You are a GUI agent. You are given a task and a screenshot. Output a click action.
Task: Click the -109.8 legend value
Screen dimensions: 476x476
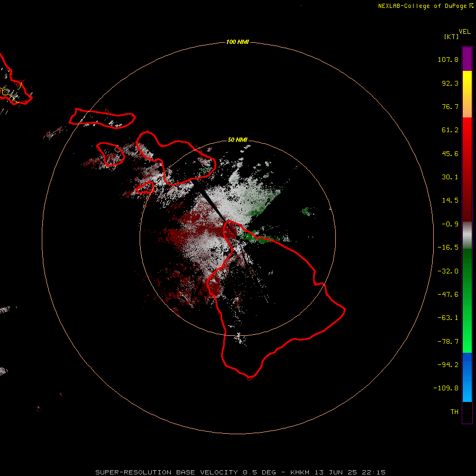tap(446, 388)
